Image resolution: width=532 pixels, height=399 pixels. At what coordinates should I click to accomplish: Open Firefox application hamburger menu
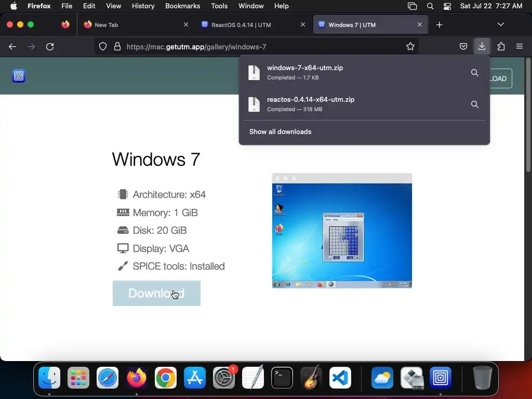520,46
